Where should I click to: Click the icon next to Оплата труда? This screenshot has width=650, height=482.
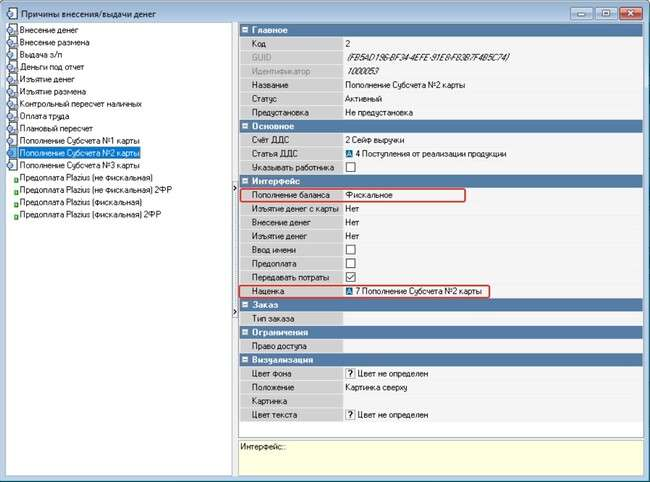click(12, 116)
